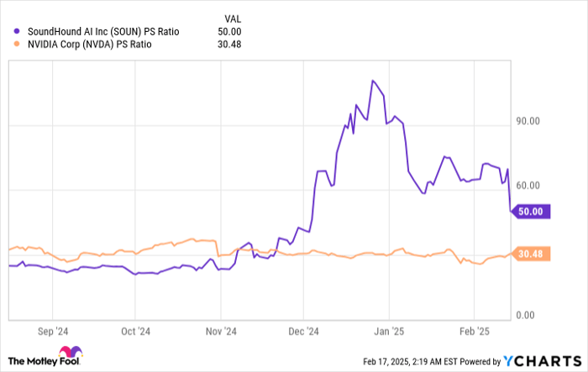588x372 pixels.
Task: Click the purple SoundHound legend dot
Action: tap(17, 31)
